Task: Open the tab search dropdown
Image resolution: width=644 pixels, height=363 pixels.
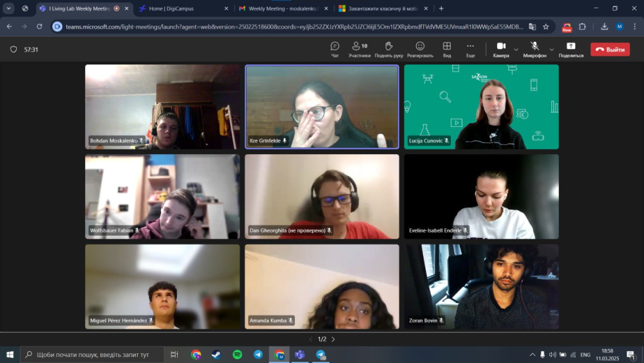Action: (x=8, y=8)
